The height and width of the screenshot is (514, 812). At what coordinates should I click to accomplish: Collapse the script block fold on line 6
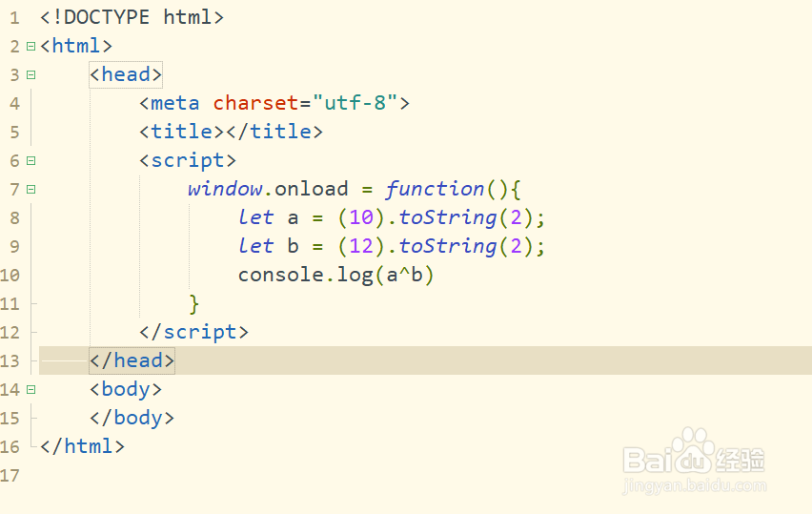[31, 160]
